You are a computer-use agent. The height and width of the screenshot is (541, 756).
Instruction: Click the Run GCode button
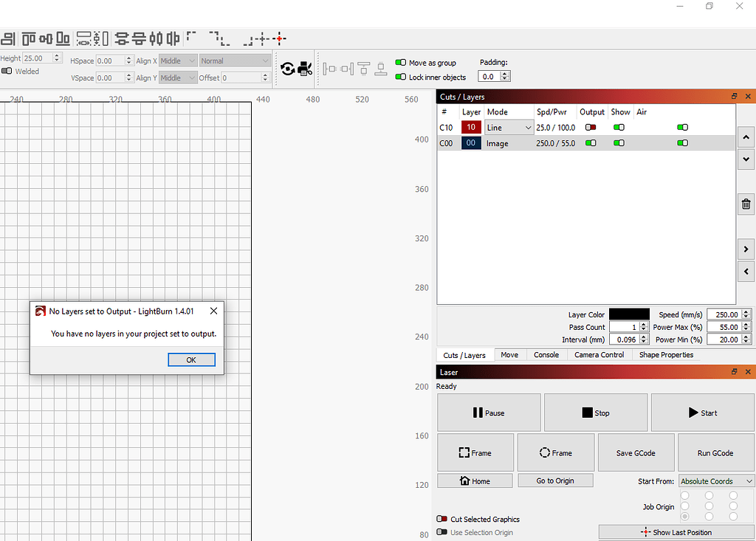pyautogui.click(x=716, y=452)
